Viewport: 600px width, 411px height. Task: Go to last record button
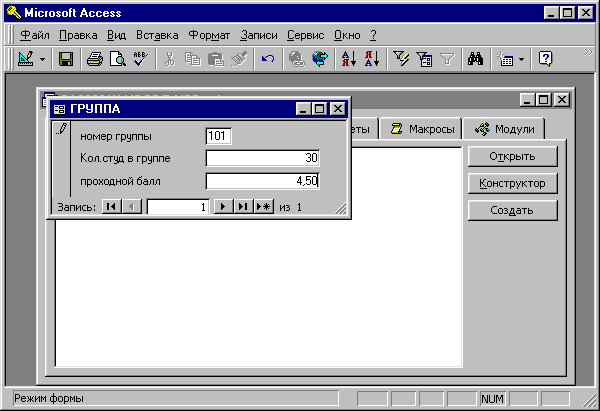pyautogui.click(x=243, y=207)
